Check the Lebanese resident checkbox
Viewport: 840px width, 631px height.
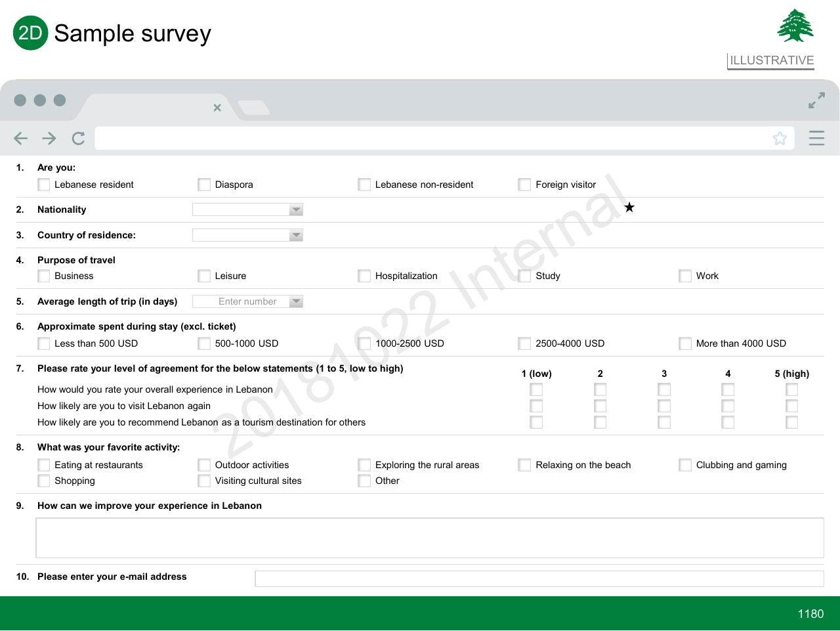[44, 185]
